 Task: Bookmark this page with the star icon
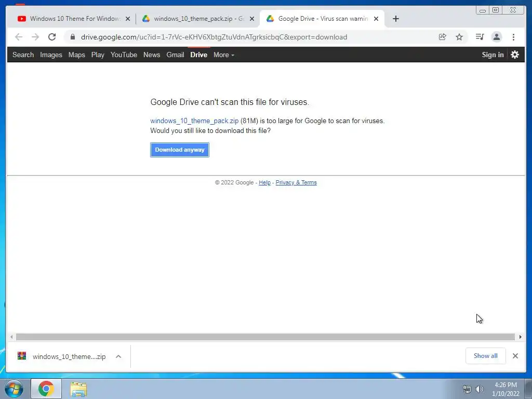[x=459, y=37]
